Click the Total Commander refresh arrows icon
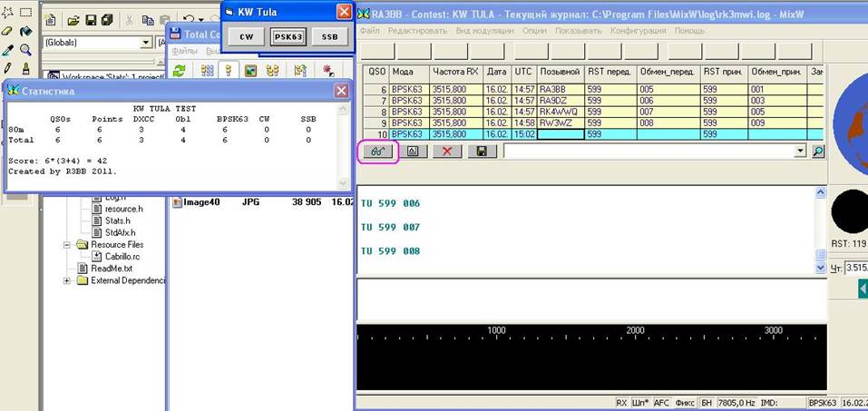The width and height of the screenshot is (868, 411). click(180, 70)
